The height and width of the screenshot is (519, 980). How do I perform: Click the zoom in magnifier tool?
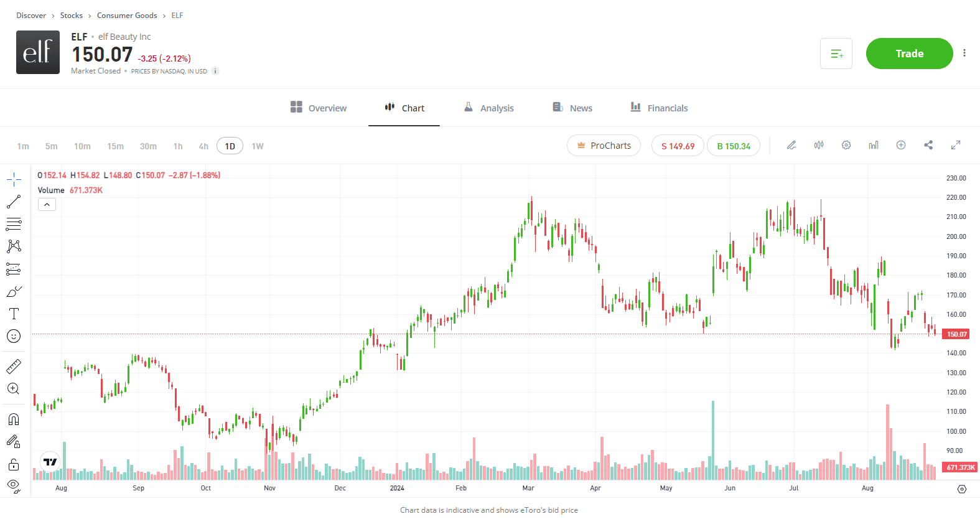pyautogui.click(x=14, y=389)
